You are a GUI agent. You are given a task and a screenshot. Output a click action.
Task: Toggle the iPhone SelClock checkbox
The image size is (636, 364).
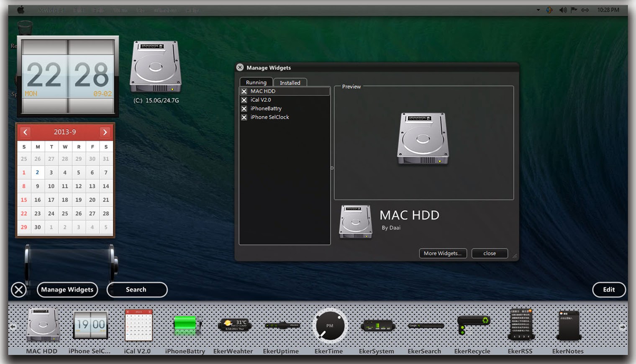tap(244, 118)
